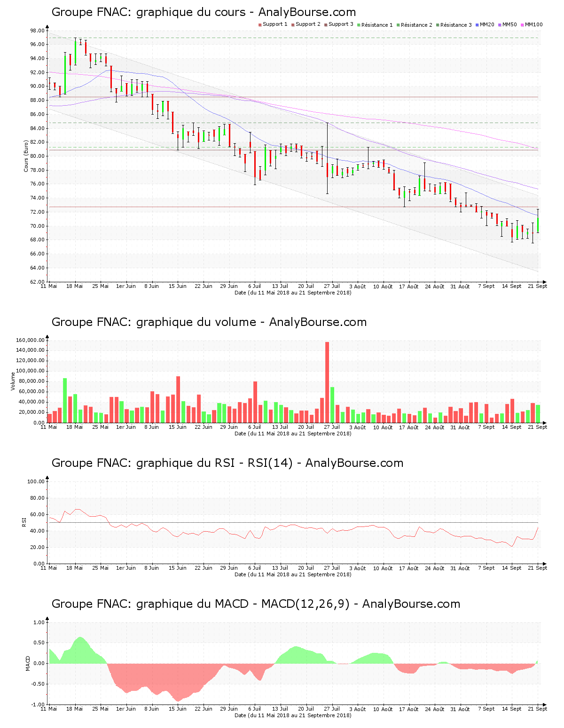The width and height of the screenshot is (564, 728).
Task: Click the 1.00 tick on the MACD axis
Action: (x=39, y=622)
